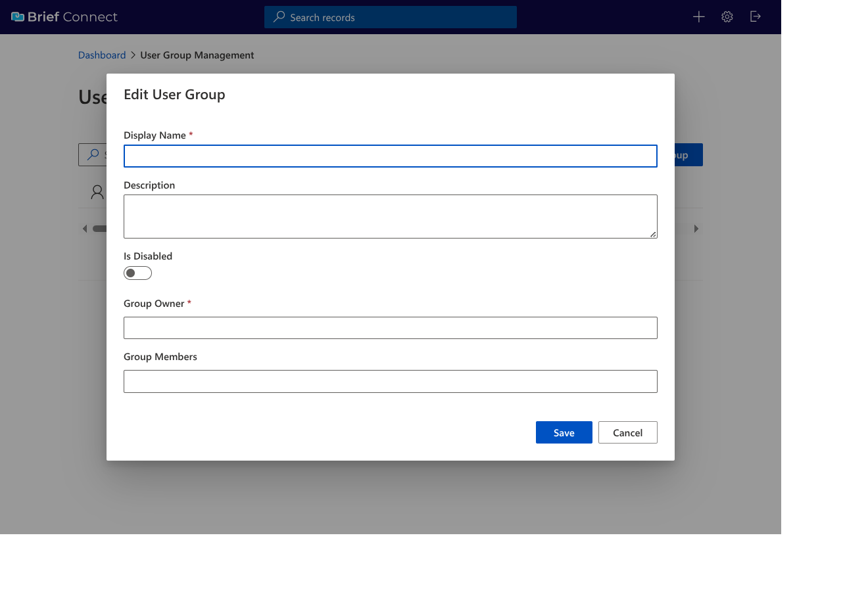868x594 pixels.
Task: Click the Search records bar
Action: pos(391,17)
